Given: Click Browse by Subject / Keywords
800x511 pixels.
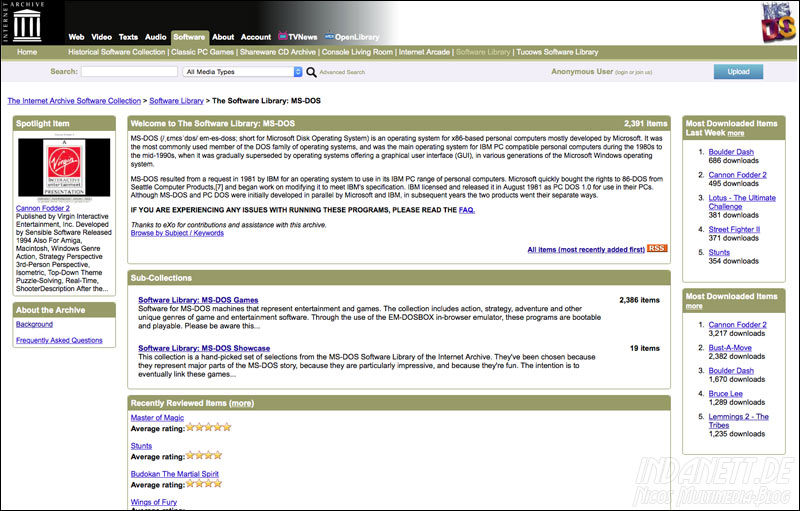Looking at the screenshot, I should click(177, 233).
